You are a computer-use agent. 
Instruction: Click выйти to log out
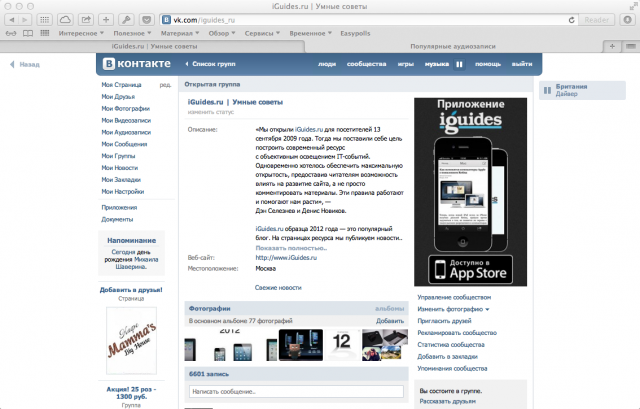point(522,64)
